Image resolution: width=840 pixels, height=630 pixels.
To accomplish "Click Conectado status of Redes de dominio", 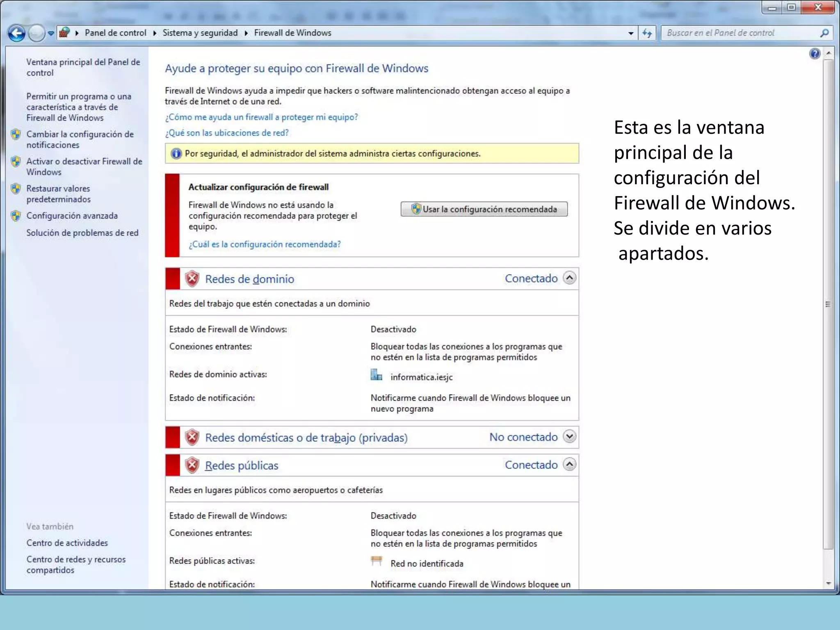I will (531, 278).
